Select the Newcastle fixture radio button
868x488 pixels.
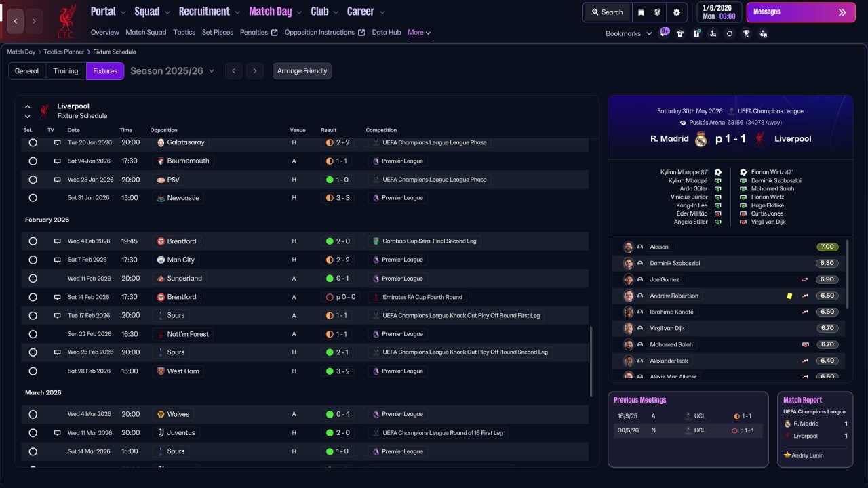[x=33, y=198]
